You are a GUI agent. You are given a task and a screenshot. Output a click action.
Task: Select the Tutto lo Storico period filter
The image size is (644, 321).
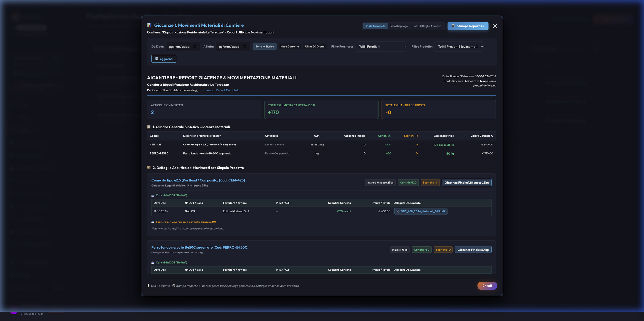click(265, 47)
